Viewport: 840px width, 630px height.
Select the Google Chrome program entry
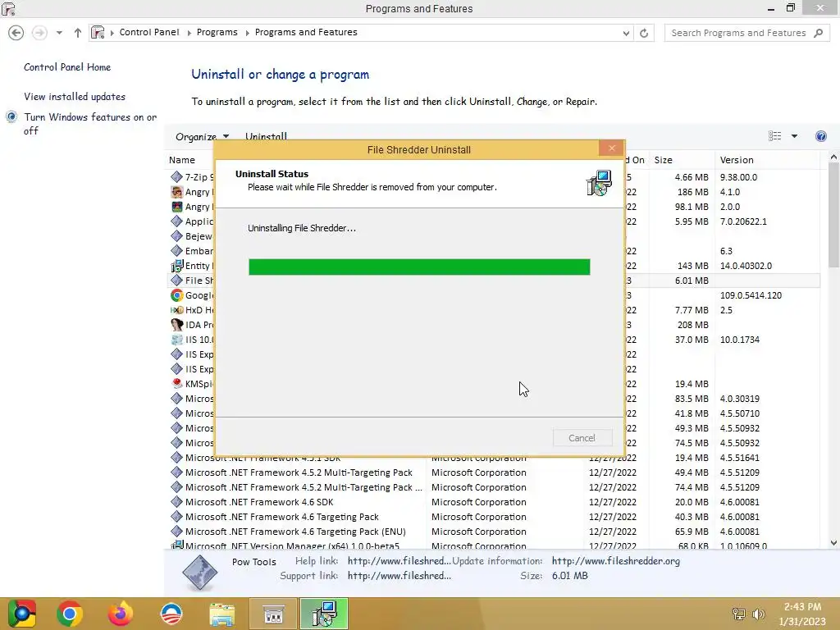point(191,295)
